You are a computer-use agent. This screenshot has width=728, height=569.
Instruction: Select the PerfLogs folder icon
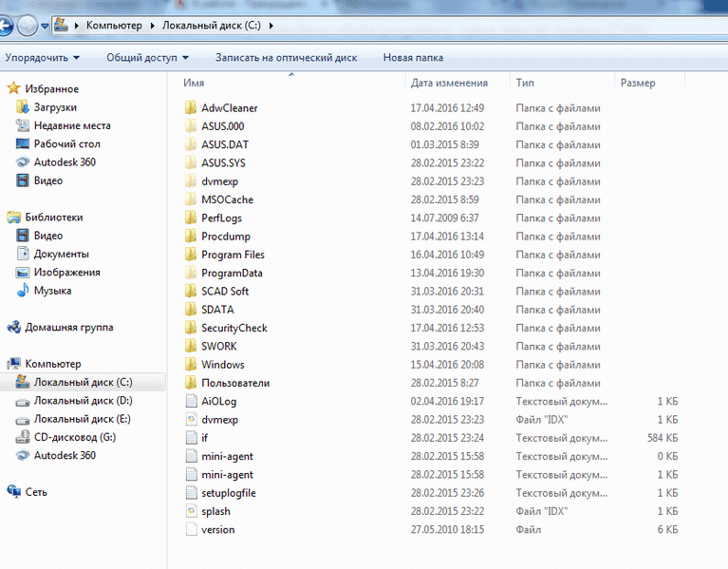click(191, 218)
